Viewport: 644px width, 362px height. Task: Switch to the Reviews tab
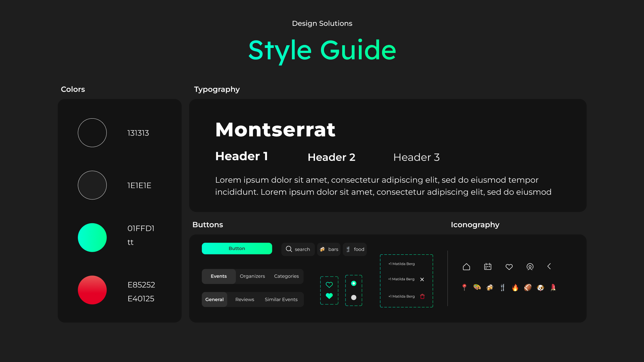(x=245, y=299)
